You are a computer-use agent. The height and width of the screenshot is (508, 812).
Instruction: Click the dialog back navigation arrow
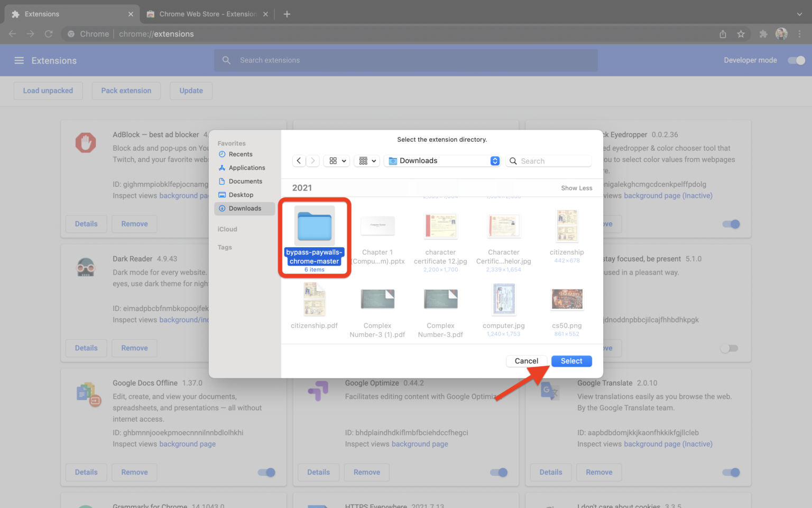click(299, 161)
